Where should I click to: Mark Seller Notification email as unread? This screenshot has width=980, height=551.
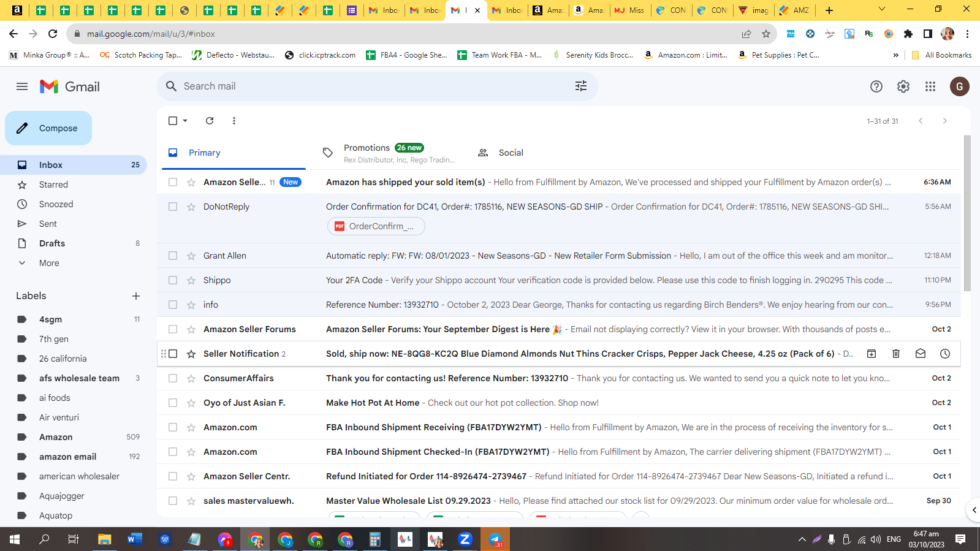pos(921,354)
